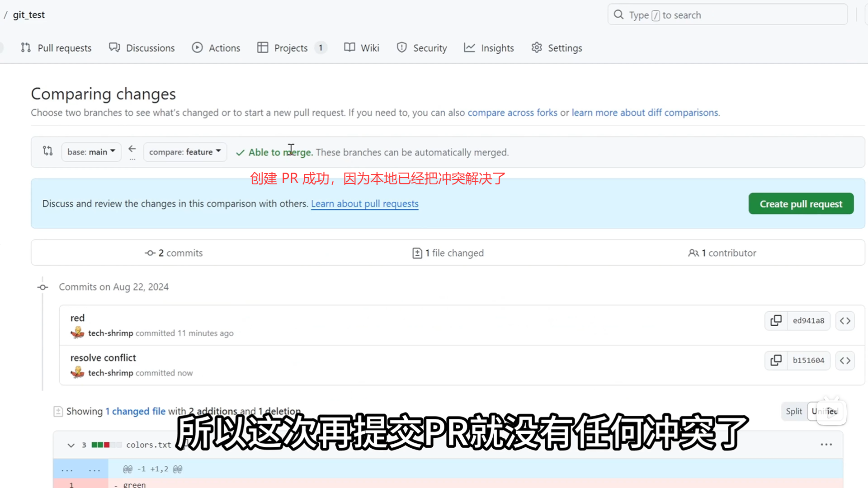Browse repository at the red commit
The height and width of the screenshot is (488, 868).
pos(845,321)
